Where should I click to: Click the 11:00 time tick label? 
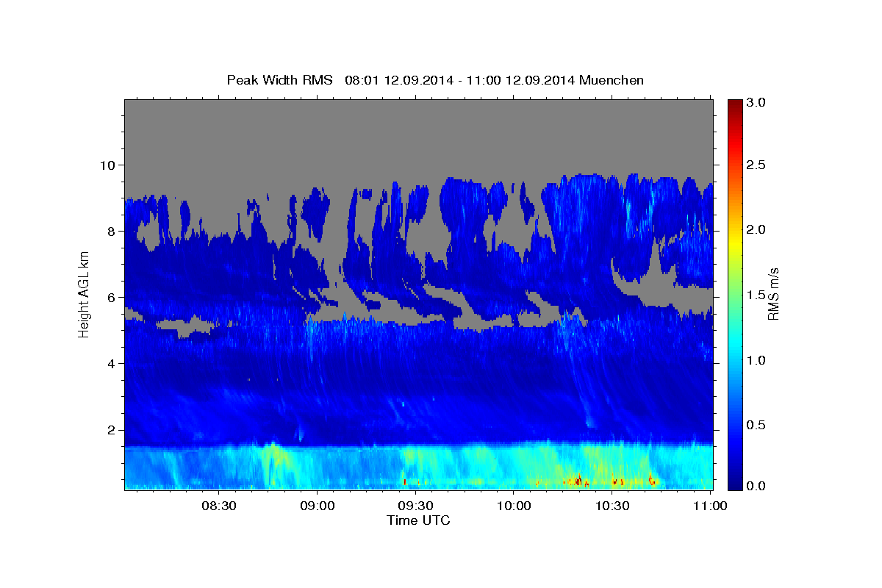pos(710,506)
